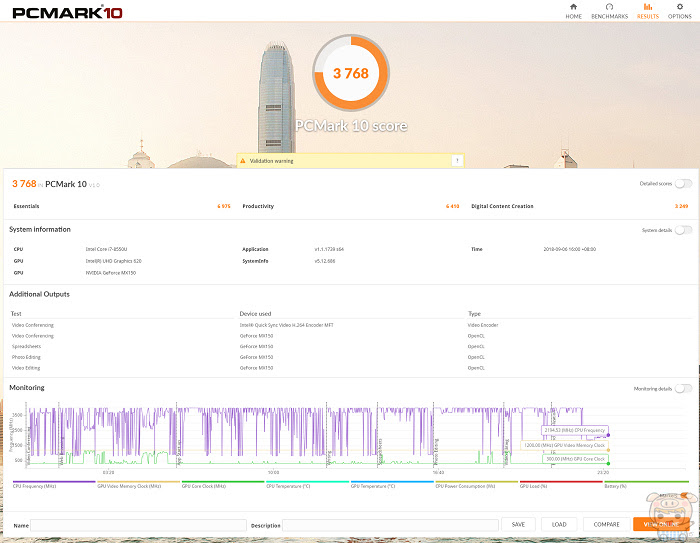Click the Digital Content Creation label
The width and height of the screenshot is (700, 543).
pyautogui.click(x=502, y=206)
